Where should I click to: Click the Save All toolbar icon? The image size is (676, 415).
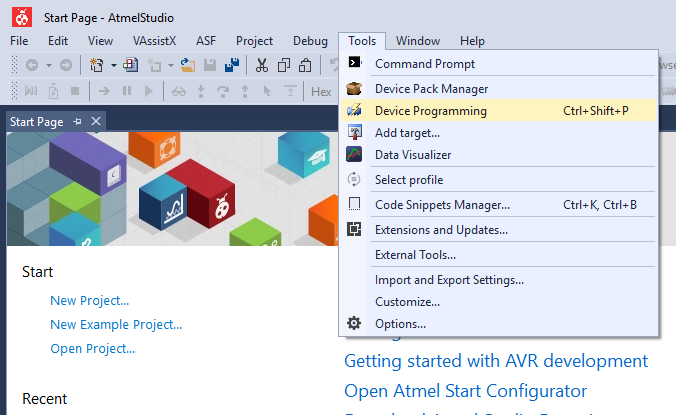232,66
